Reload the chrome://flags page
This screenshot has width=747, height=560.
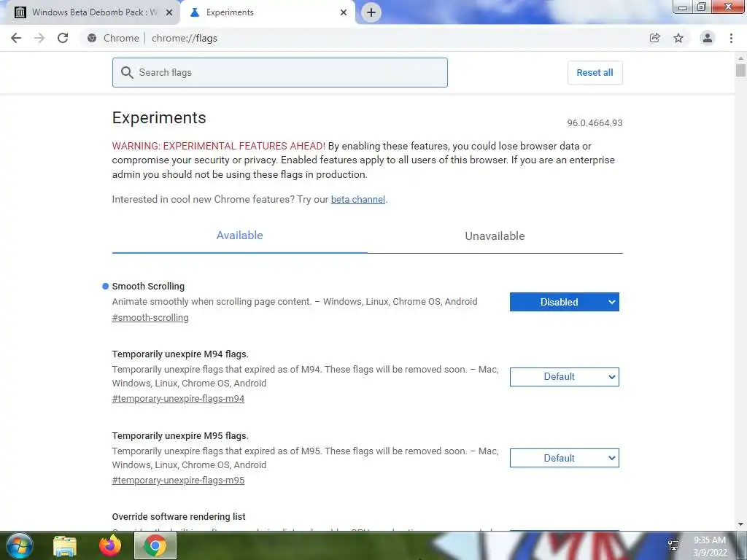coord(63,38)
